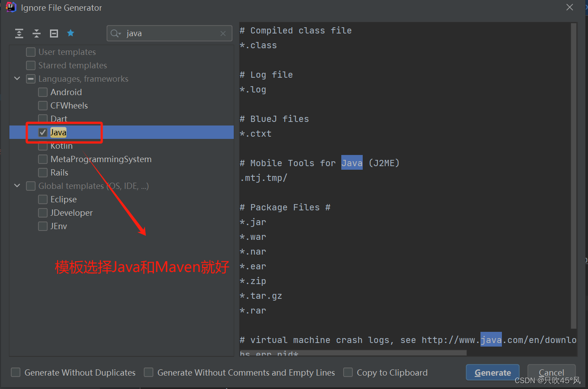Check the Starred templates checkbox
588x389 pixels.
click(x=31, y=66)
